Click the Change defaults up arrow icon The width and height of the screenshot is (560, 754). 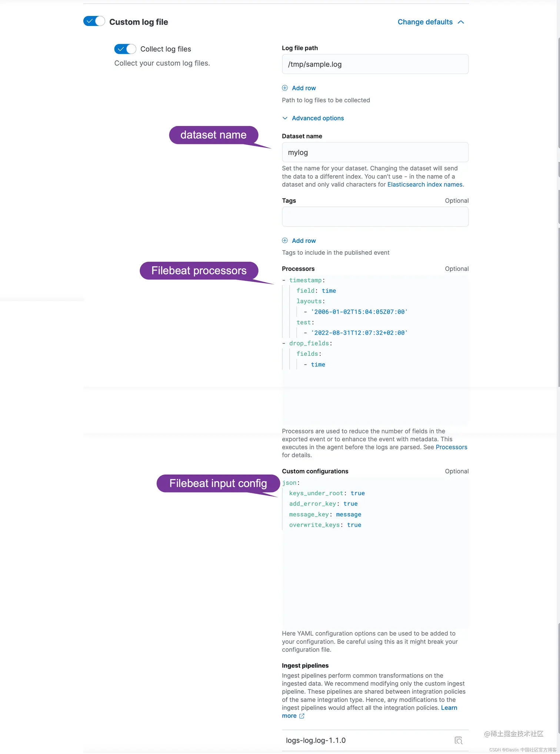[x=461, y=22]
